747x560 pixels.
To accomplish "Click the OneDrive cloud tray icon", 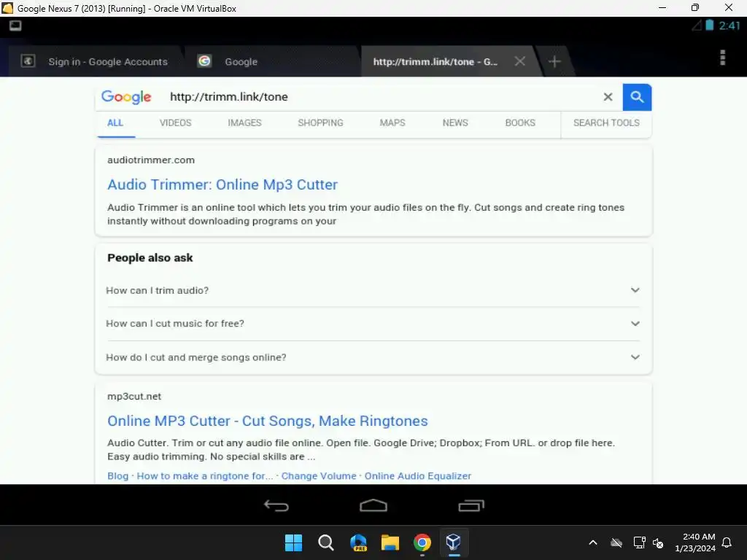I will pyautogui.click(x=616, y=542).
